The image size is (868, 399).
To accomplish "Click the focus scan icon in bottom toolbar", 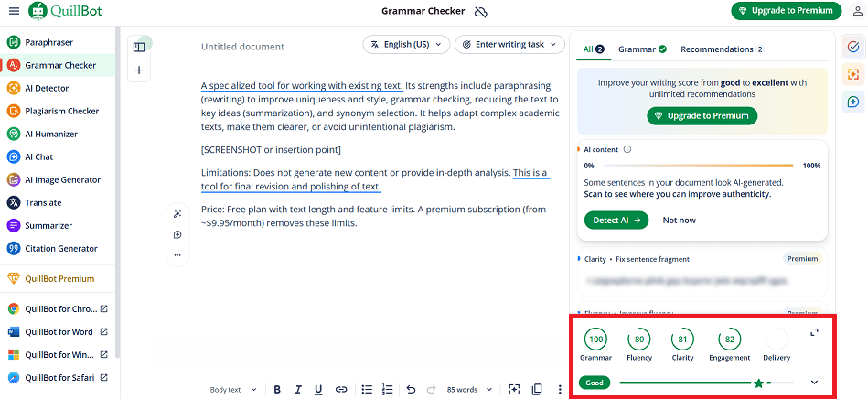I will click(515, 390).
